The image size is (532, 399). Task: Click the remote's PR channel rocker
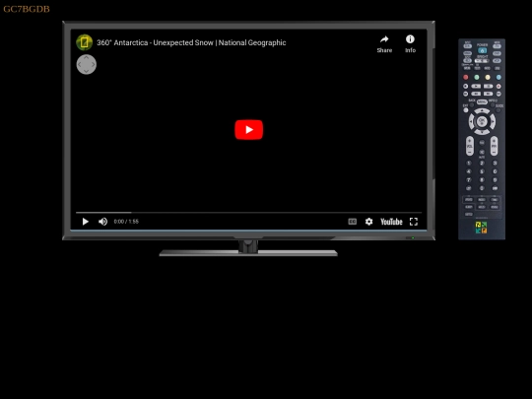tap(494, 146)
